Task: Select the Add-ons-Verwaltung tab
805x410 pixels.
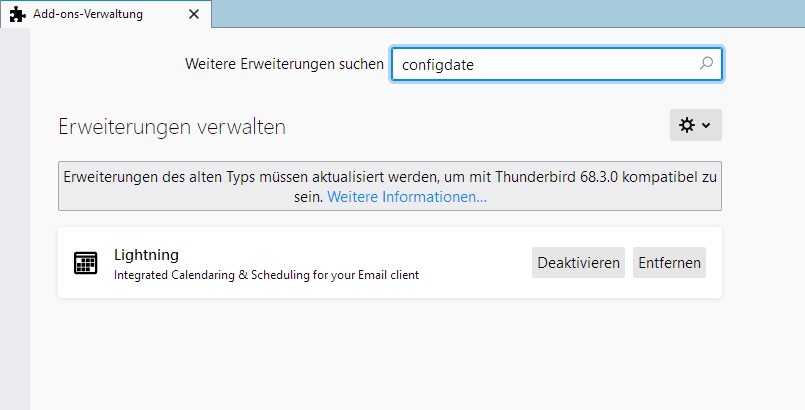Action: [x=106, y=14]
